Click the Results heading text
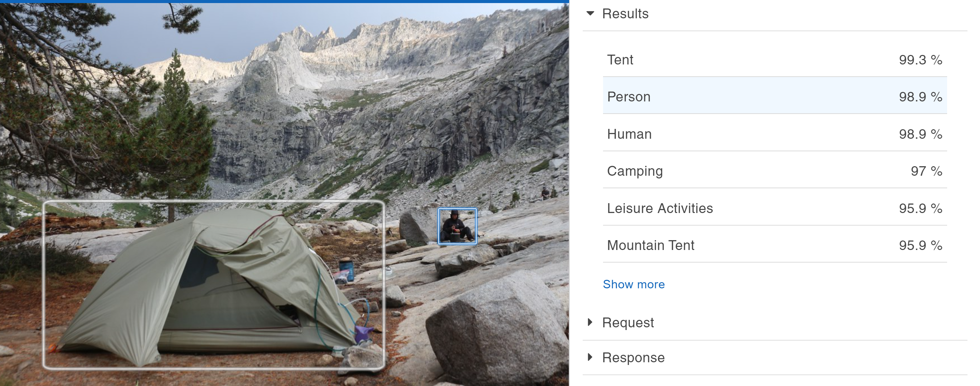This screenshot has width=980, height=386. pyautogui.click(x=625, y=14)
